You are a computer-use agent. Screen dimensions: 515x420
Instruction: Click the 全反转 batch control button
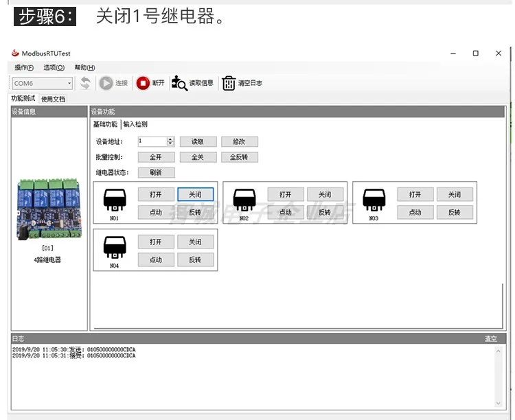(240, 157)
